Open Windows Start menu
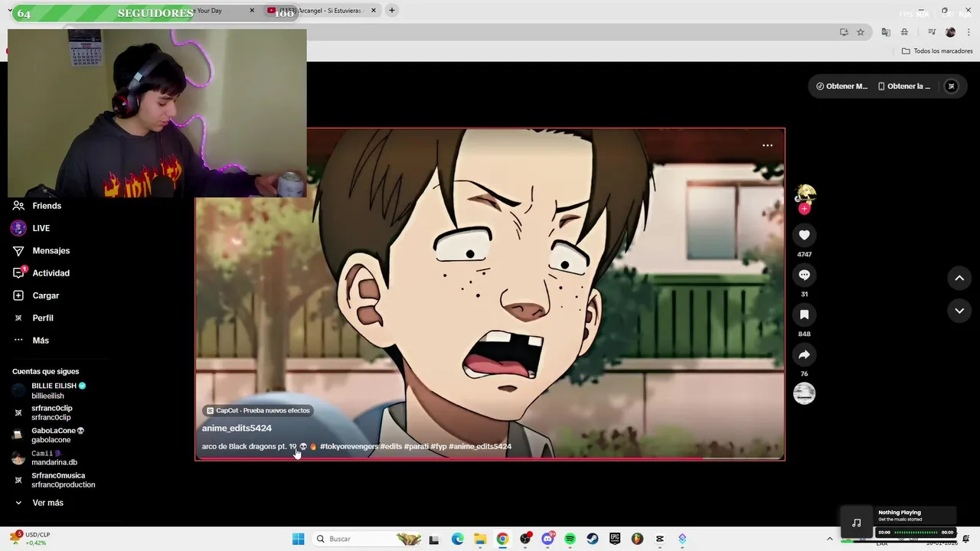 tap(298, 539)
